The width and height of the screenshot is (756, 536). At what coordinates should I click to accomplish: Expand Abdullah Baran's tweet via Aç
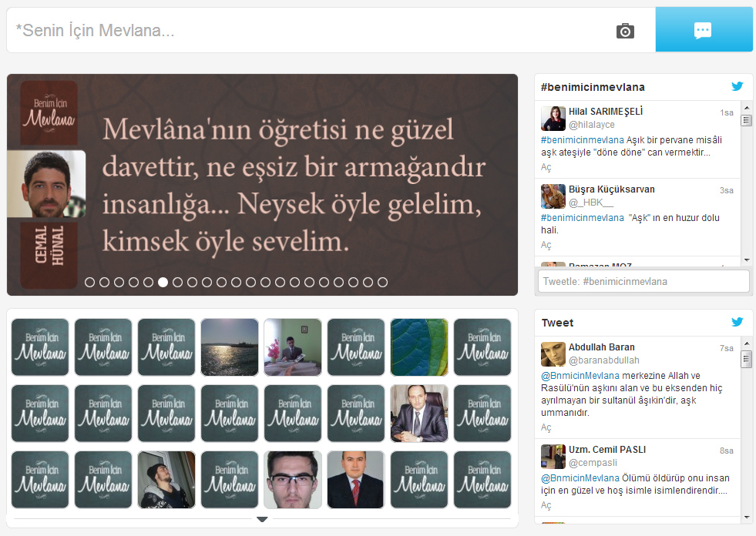coord(546,427)
